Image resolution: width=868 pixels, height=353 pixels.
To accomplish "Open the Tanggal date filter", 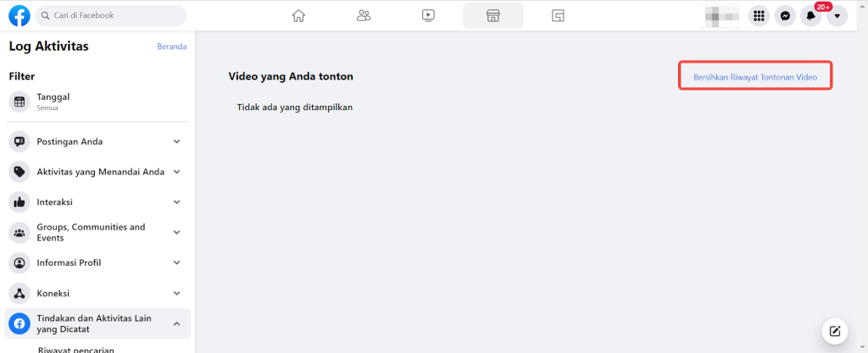I will point(97,102).
